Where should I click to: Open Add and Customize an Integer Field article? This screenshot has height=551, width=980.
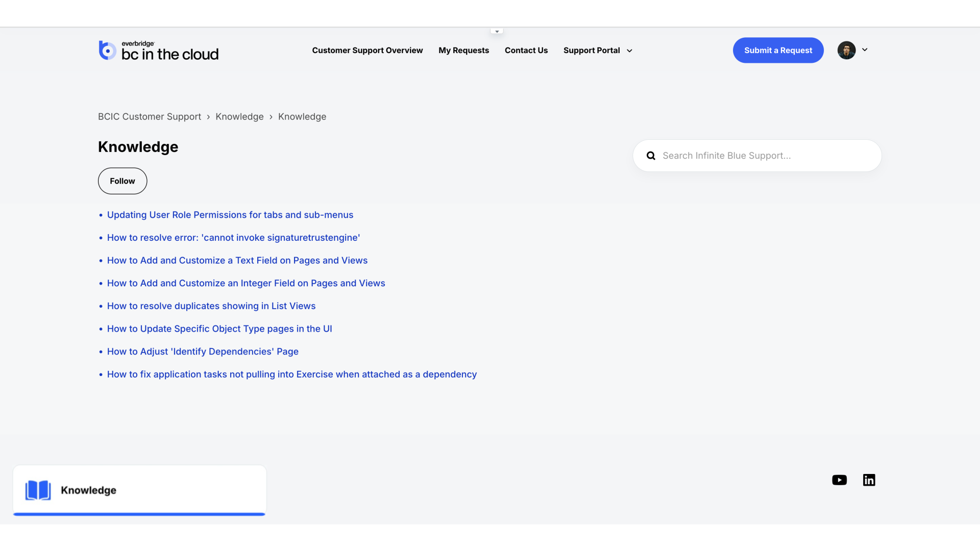[246, 283]
